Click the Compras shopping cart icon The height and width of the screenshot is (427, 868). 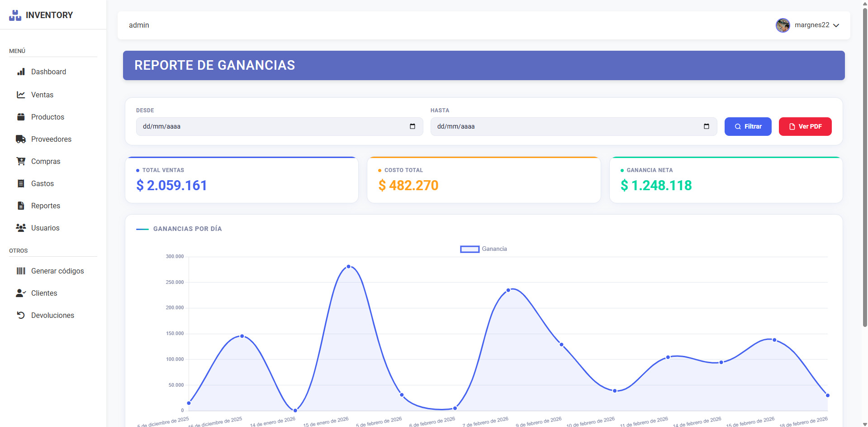point(21,161)
